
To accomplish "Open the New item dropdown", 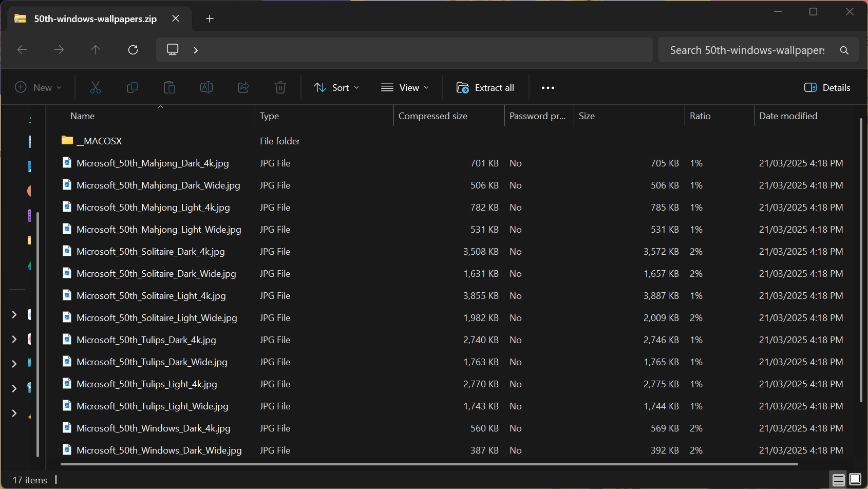I will point(39,88).
